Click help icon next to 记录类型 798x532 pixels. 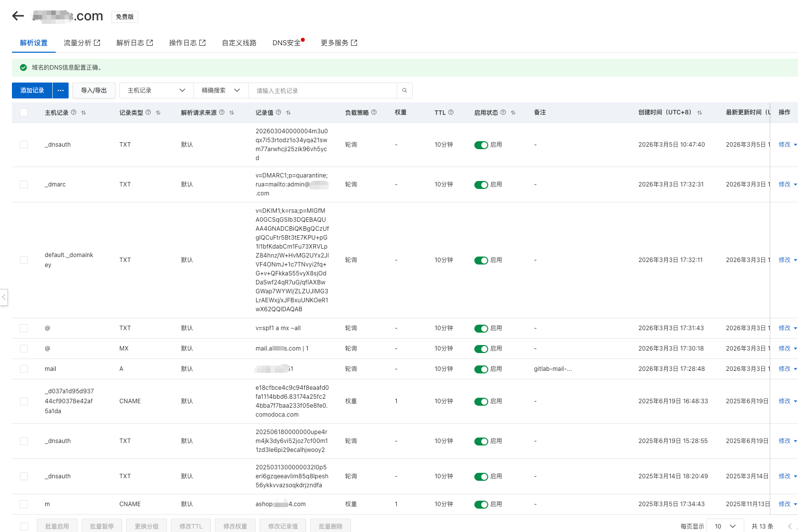148,112
